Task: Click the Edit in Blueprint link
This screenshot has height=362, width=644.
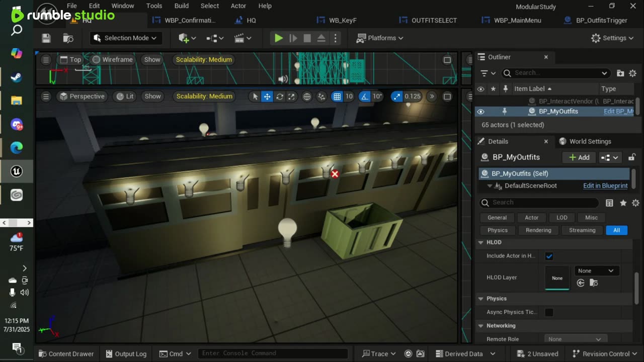Action: [x=605, y=186]
